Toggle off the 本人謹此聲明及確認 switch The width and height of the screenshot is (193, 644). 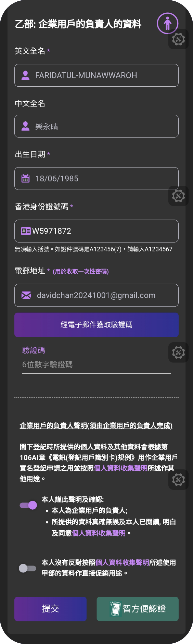pyautogui.click(x=28, y=505)
